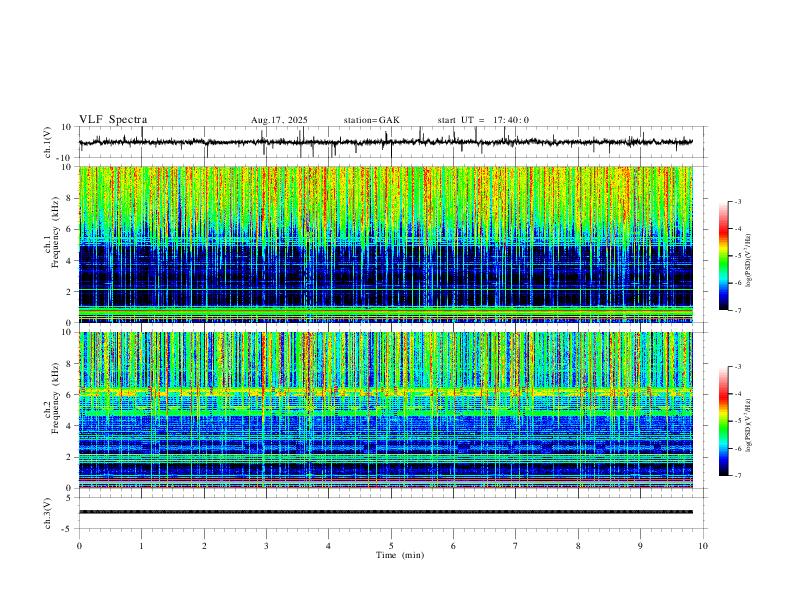
Task: Click time axis tick label "1"
Action: (x=141, y=546)
